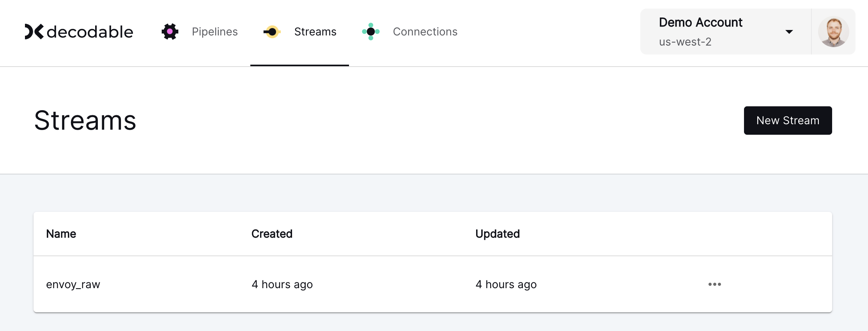This screenshot has width=868, height=331.
Task: Open the Demo Account selector
Action: click(x=726, y=32)
